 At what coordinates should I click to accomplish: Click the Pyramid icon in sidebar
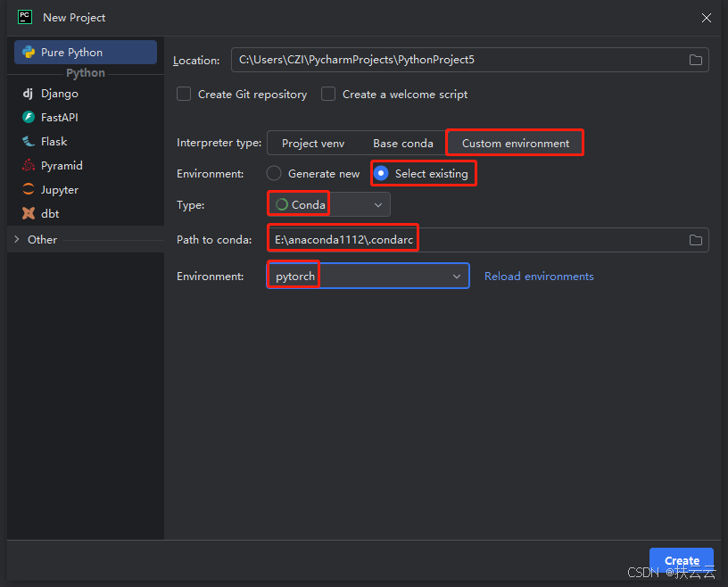(29, 165)
